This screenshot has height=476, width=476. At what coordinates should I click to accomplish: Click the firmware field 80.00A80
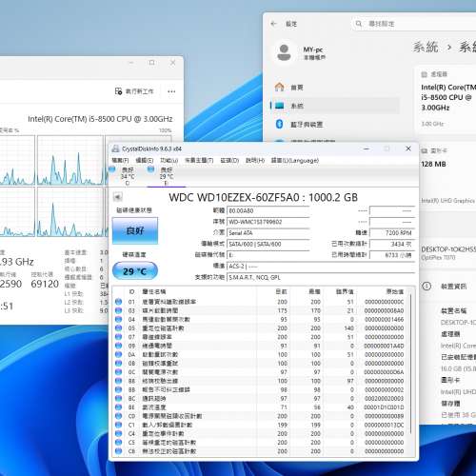click(x=268, y=210)
